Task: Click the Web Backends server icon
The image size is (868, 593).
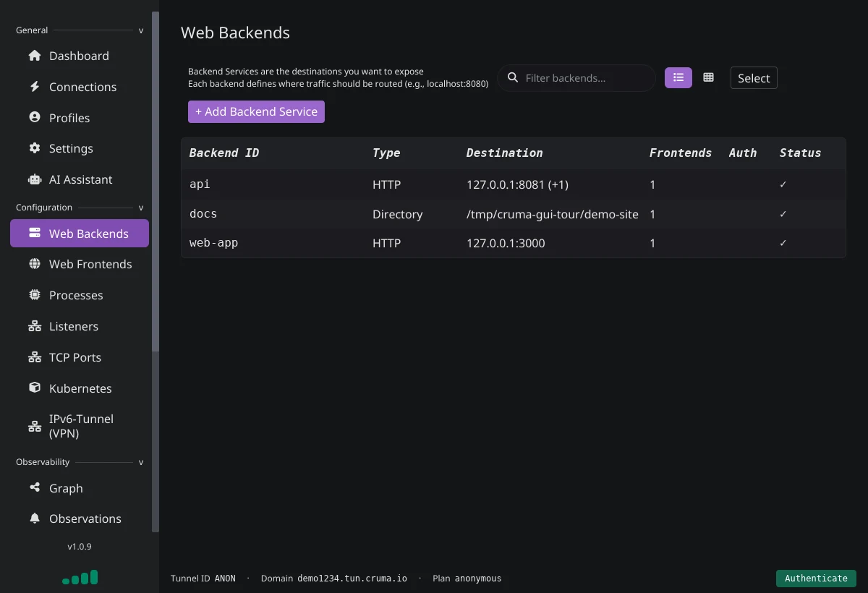Action: 34,233
